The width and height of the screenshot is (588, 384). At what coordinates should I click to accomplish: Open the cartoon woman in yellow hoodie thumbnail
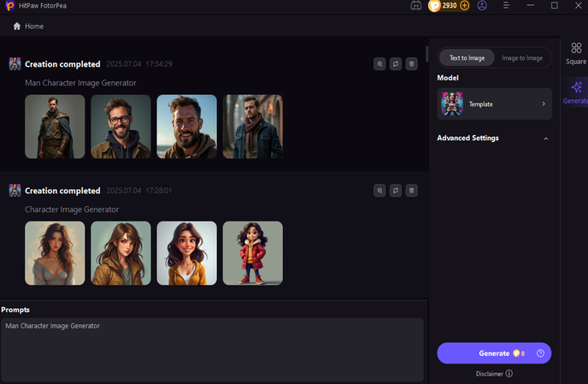187,253
